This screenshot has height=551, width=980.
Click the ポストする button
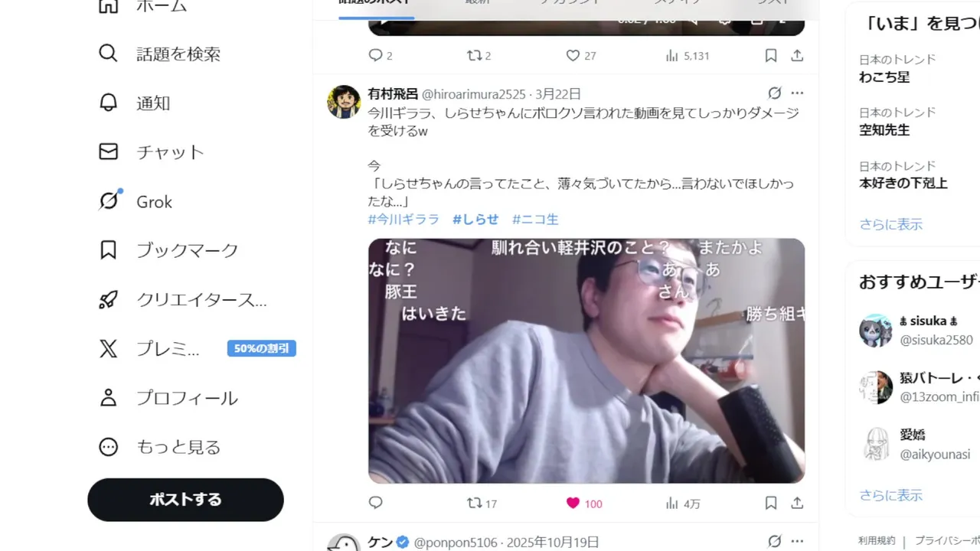tap(185, 500)
